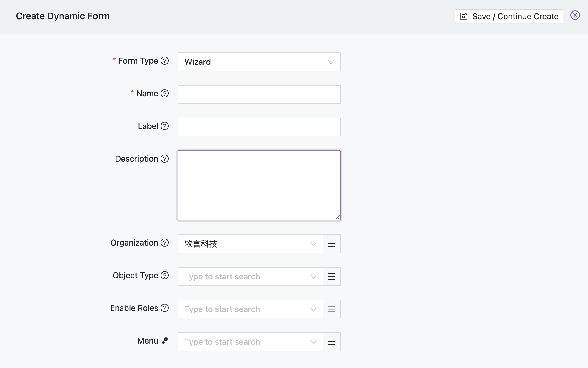This screenshot has width=588, height=368.
Task: Click the Label help icon
Action: [165, 126]
